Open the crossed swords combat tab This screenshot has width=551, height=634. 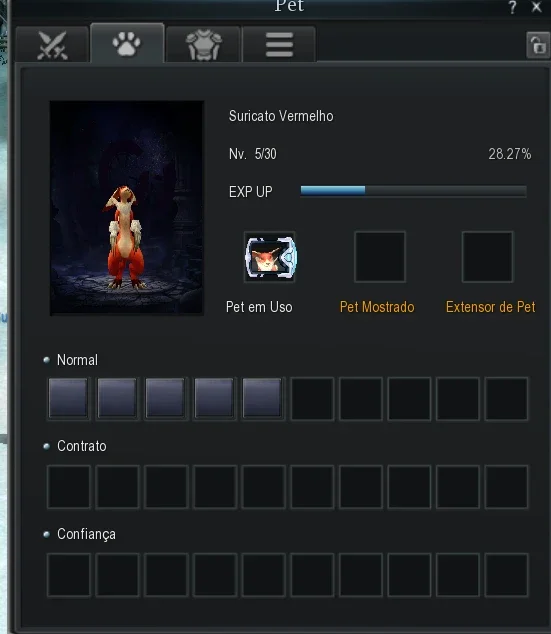[52, 44]
